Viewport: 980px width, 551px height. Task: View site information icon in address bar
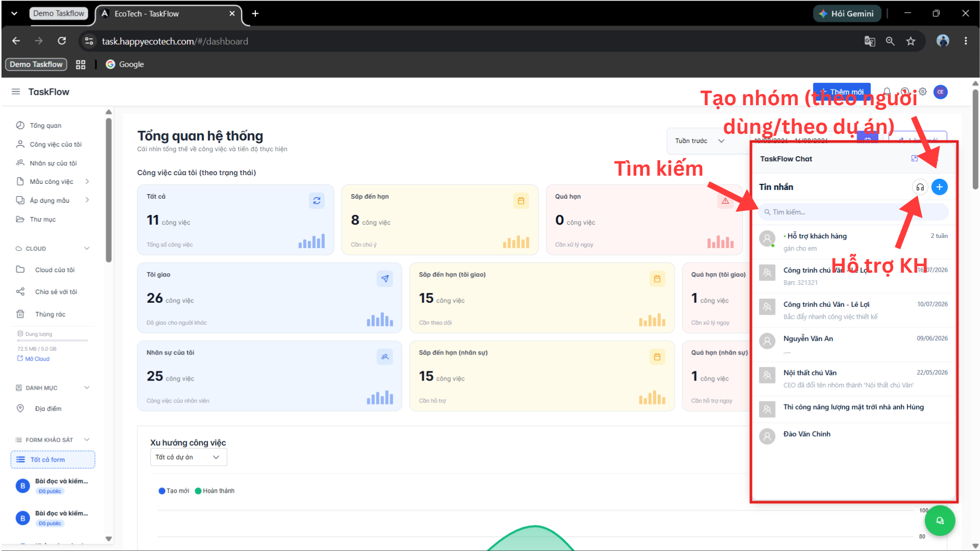pyautogui.click(x=89, y=41)
